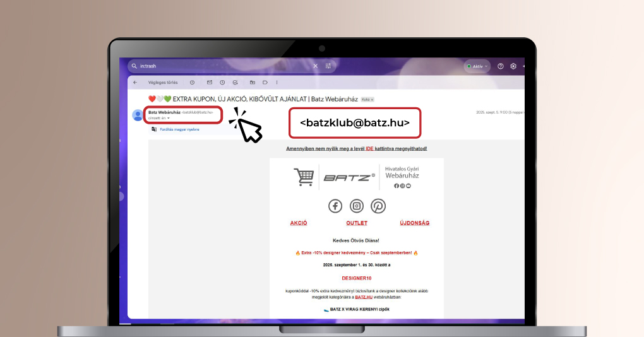
Task: Click the sender's blue avatar icon
Action: [x=138, y=115]
